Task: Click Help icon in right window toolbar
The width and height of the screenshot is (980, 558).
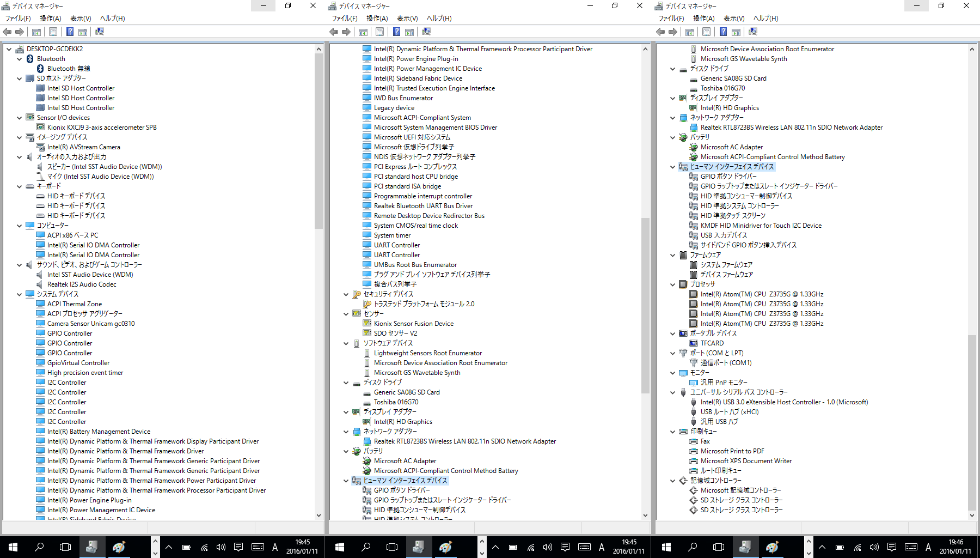Action: pos(723,32)
